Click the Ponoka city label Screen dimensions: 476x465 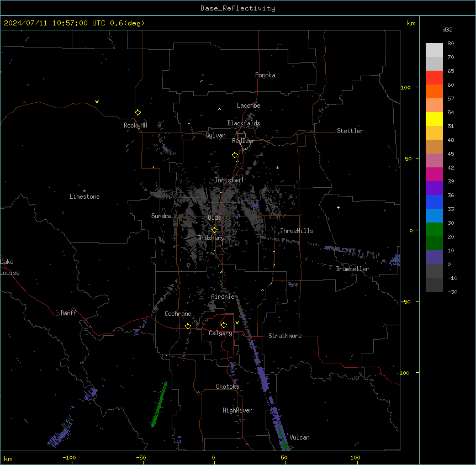coord(265,75)
